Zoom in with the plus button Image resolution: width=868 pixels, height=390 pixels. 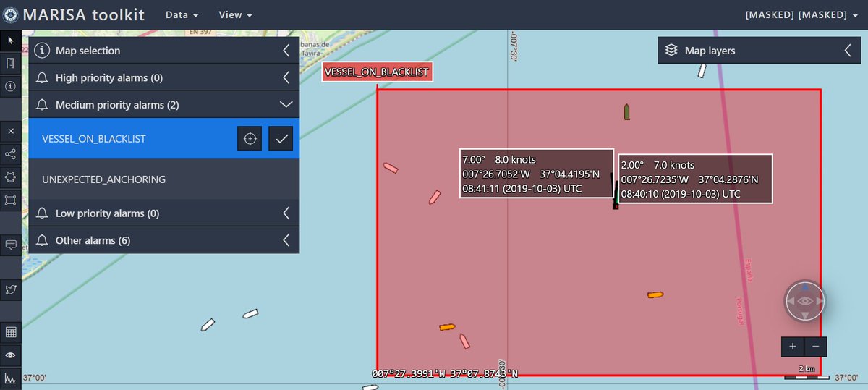[793, 346]
